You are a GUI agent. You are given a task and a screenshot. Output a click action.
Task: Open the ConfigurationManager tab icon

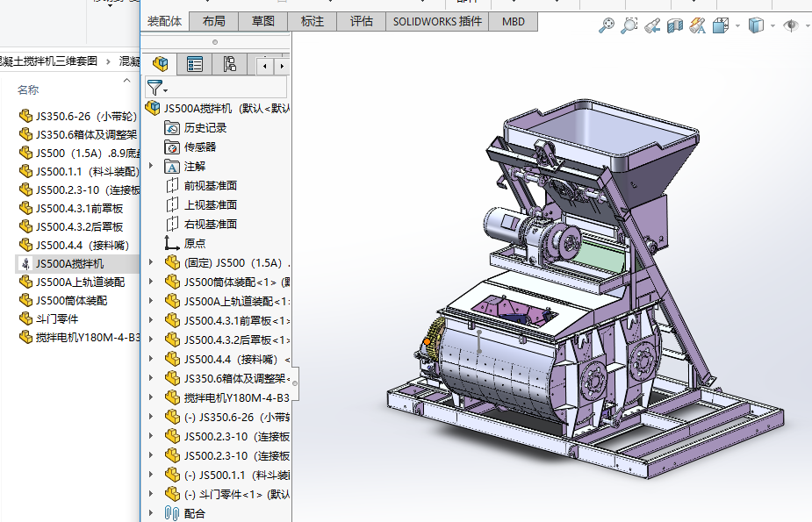228,64
